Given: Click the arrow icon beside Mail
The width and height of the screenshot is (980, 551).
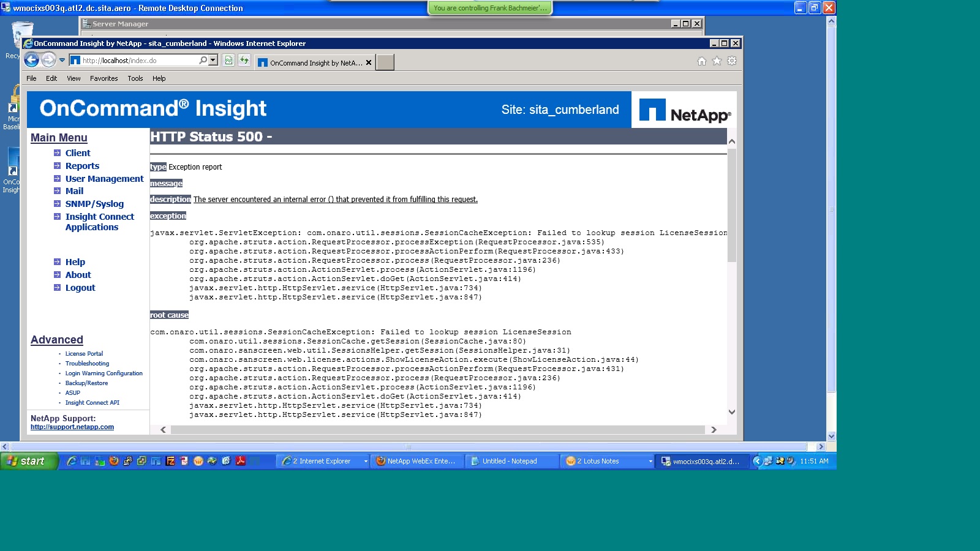Looking at the screenshot, I should (57, 191).
